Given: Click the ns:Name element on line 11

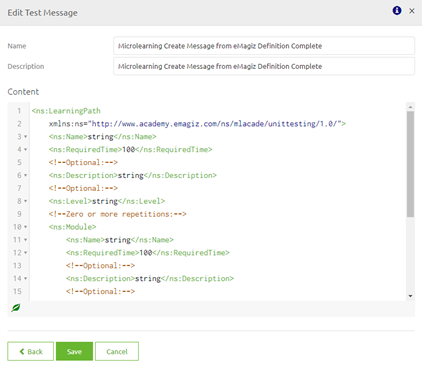Looking at the screenshot, I should point(120,240).
